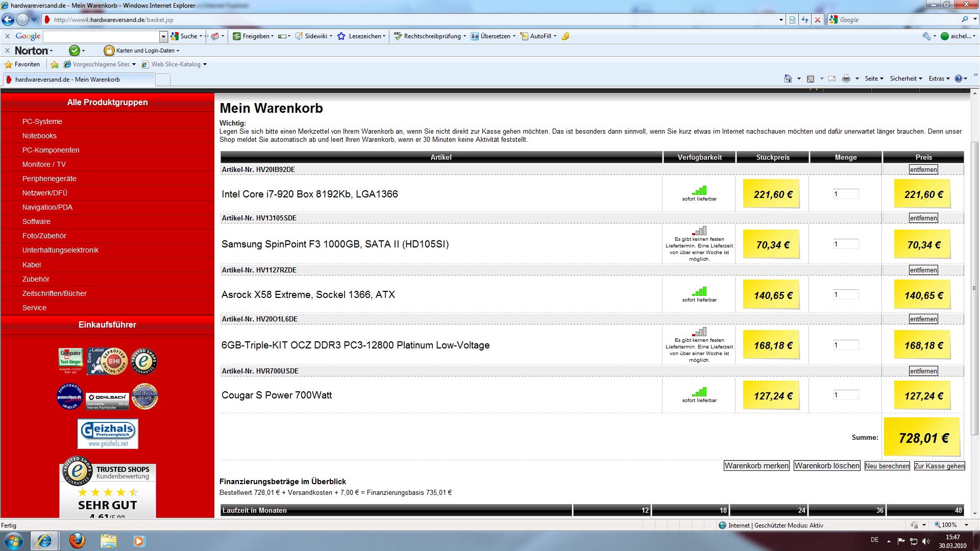Open the Sicherheit menu
Screen dimensions: 980x551
(x=906, y=79)
